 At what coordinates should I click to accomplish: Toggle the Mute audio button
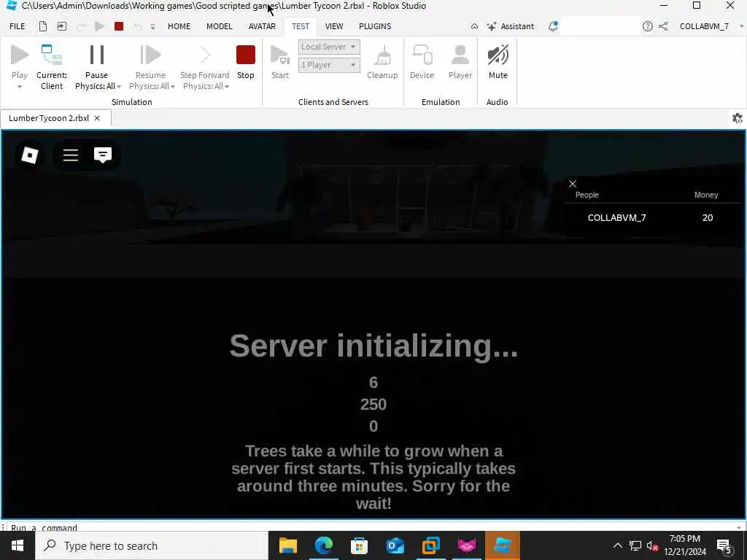pos(498,63)
